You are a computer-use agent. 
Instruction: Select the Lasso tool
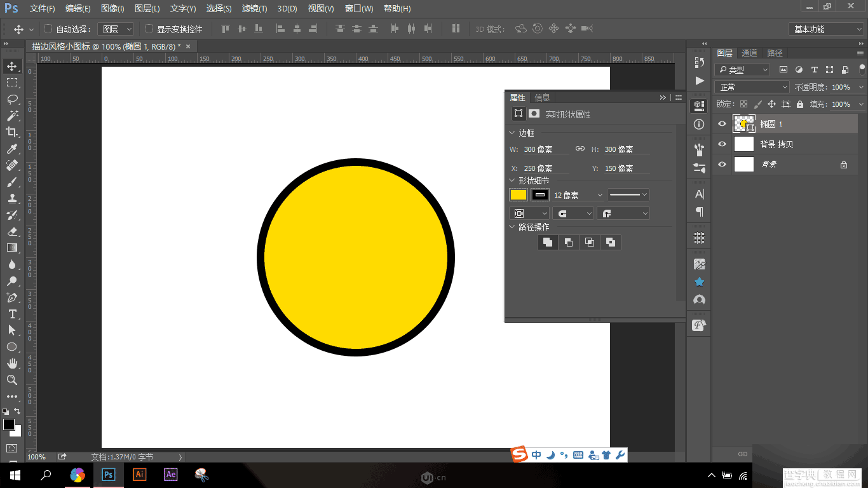(x=11, y=99)
